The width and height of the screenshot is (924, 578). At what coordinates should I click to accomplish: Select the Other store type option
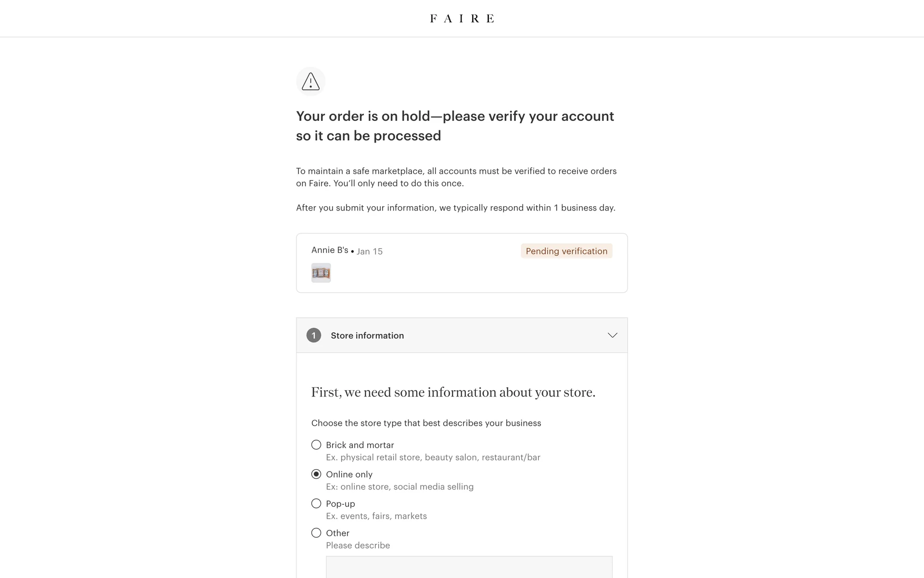point(316,533)
